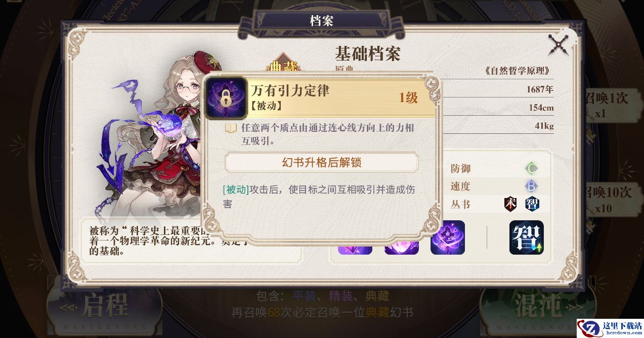The width and height of the screenshot is (644, 338).
Task: Tap the small blue 智 series badge
Action: click(531, 204)
